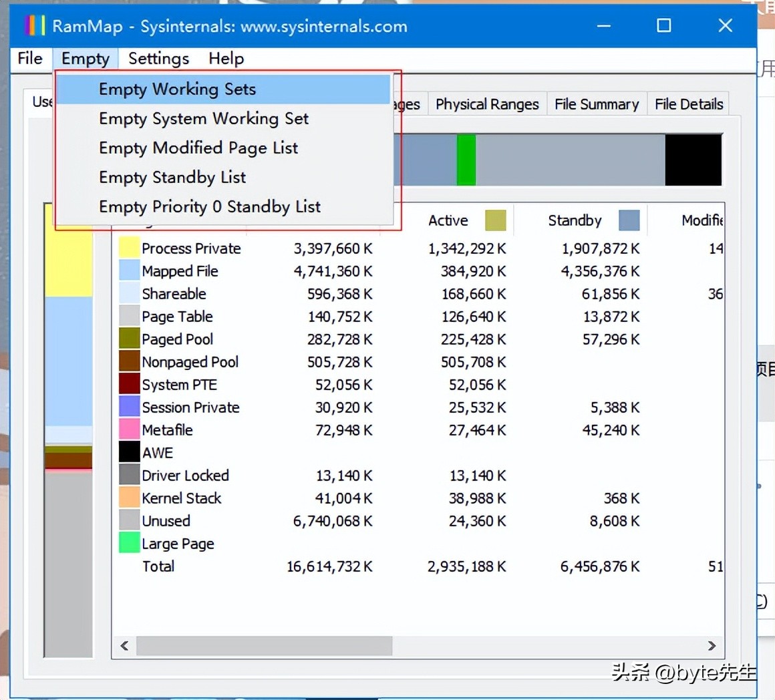Viewport: 775px width, 700px height.
Task: Click the Active column color swatch
Action: [495, 220]
